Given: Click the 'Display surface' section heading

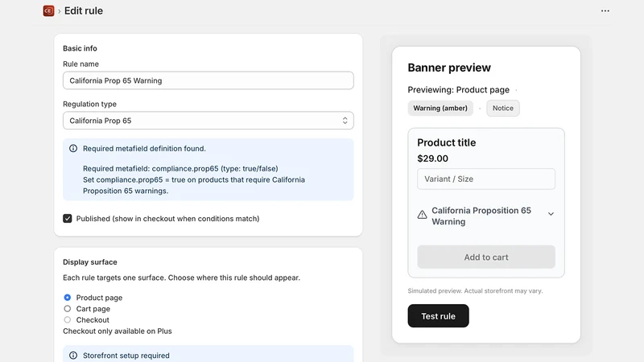Looking at the screenshot, I should (90, 262).
